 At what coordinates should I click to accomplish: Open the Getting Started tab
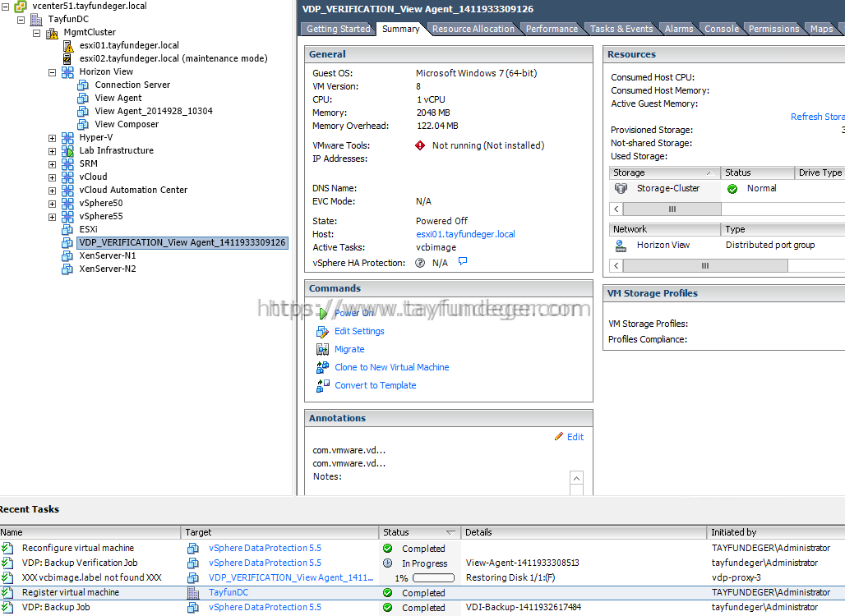[338, 29]
